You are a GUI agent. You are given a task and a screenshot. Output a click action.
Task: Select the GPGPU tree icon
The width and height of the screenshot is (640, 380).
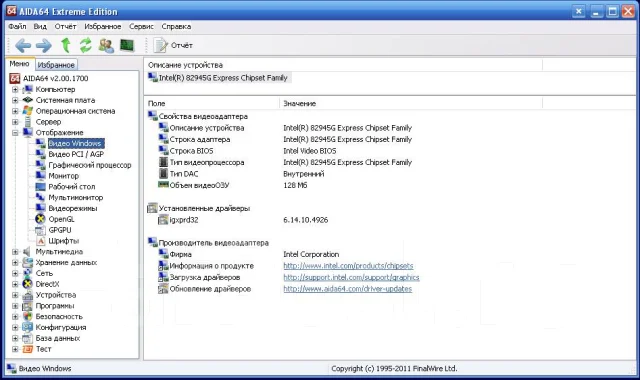coord(40,230)
